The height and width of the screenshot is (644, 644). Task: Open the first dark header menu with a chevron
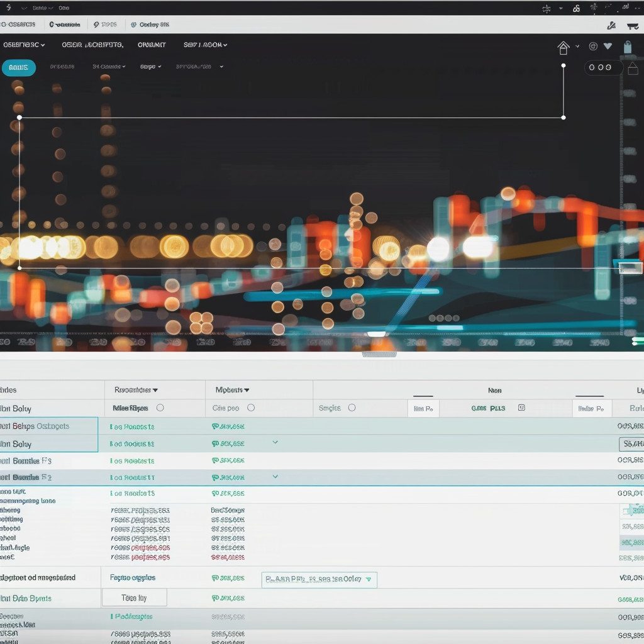pos(24,45)
